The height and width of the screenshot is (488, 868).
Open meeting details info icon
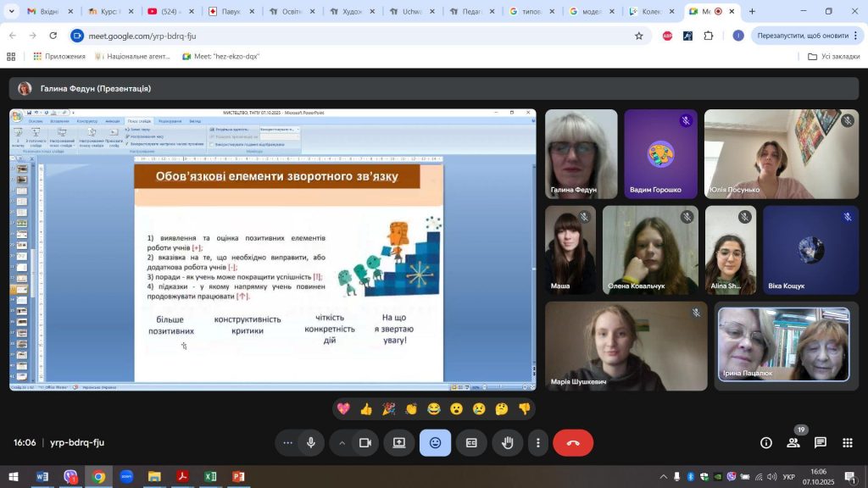click(766, 442)
